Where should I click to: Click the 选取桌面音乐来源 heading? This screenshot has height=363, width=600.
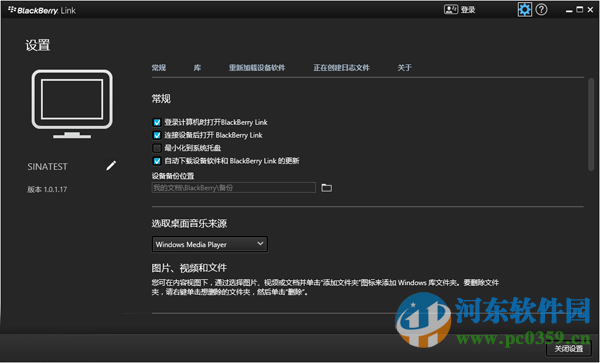(x=189, y=223)
